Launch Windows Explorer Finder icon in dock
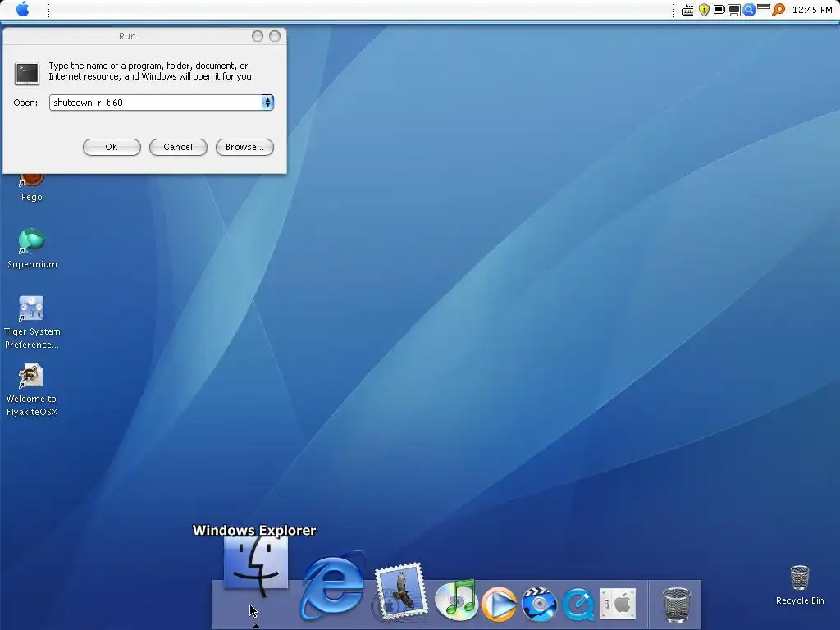This screenshot has width=840, height=630. [x=256, y=566]
